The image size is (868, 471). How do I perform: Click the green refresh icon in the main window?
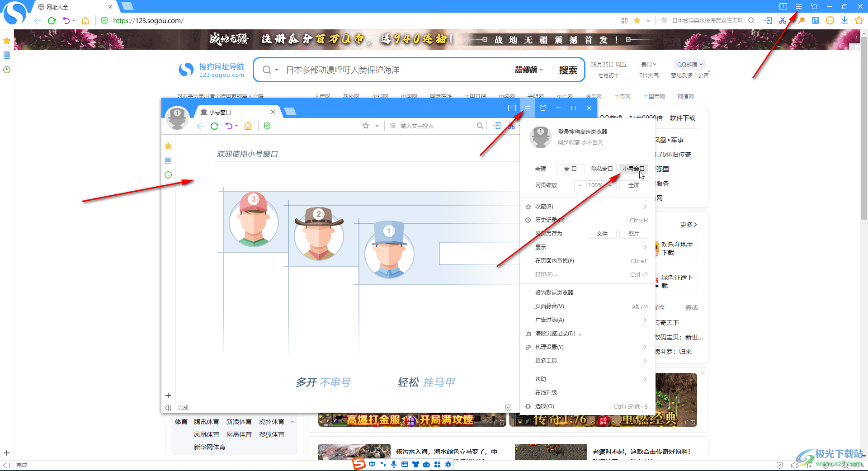52,20
